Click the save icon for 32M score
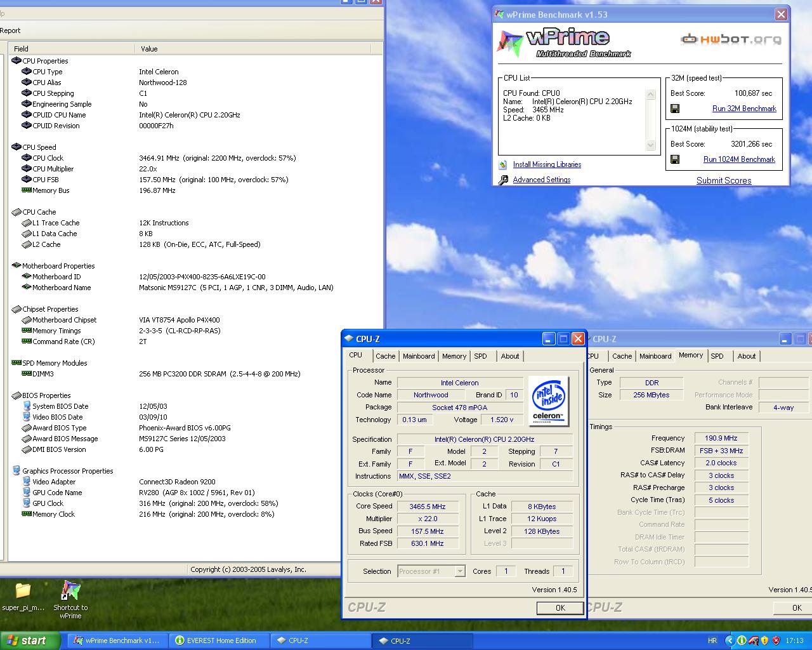This screenshot has width=812, height=650. (x=675, y=109)
